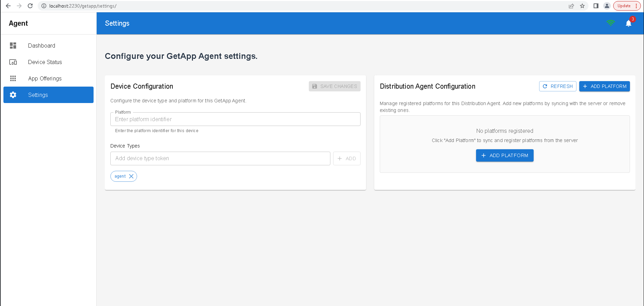Click the Device Status devices icon
644x306 pixels.
[x=13, y=62]
